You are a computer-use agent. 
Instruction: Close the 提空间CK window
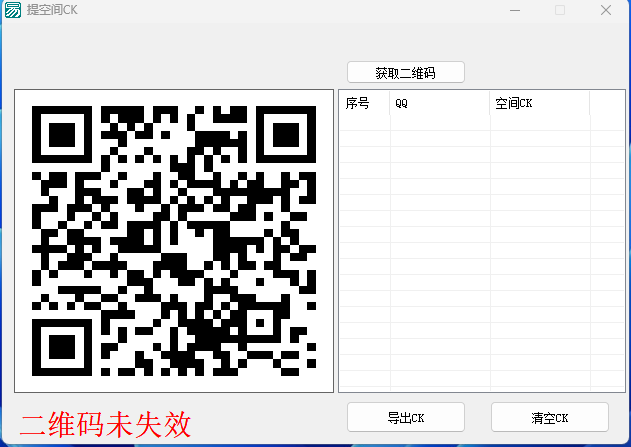[x=606, y=10]
